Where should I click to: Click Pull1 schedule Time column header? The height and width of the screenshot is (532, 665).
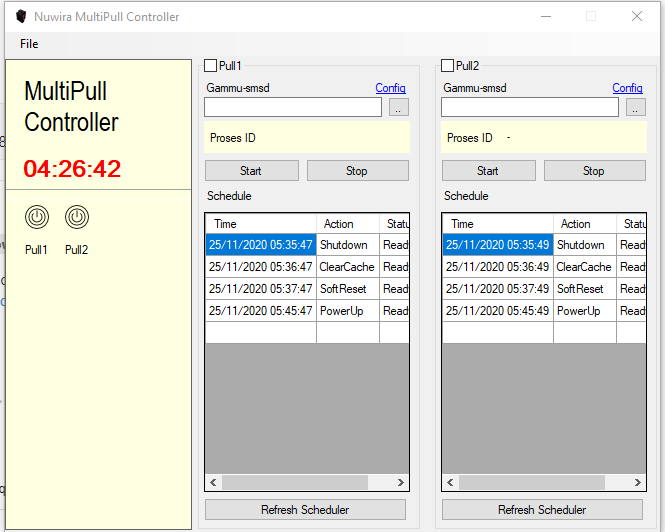261,224
